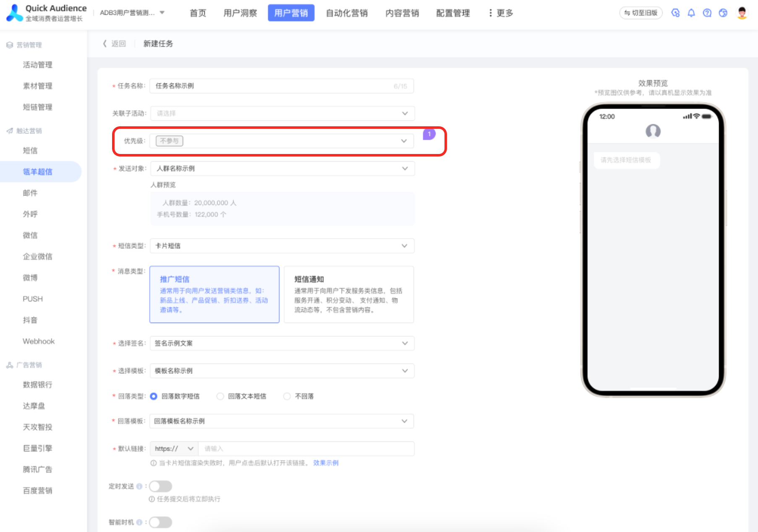The width and height of the screenshot is (758, 532).
Task: Click the info icon next to 智能时机
Action: (139, 522)
